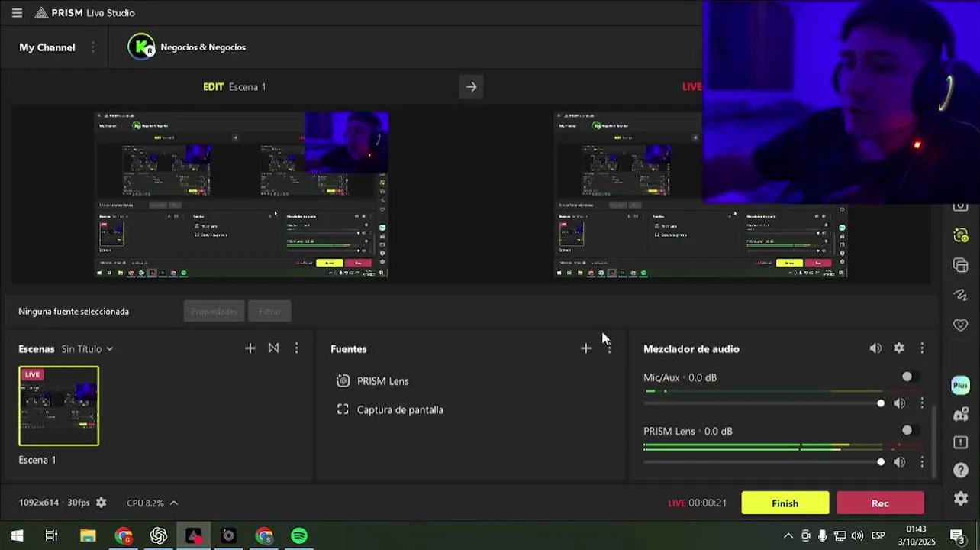Expand the CPU 8.2% usage details
Viewport: 980px width, 550px height.
click(x=174, y=503)
